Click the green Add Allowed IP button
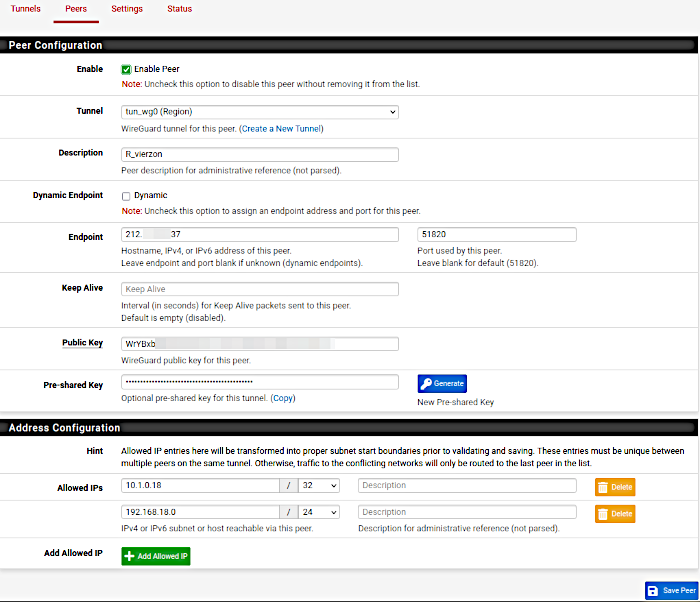The image size is (700, 602). pyautogui.click(x=156, y=555)
